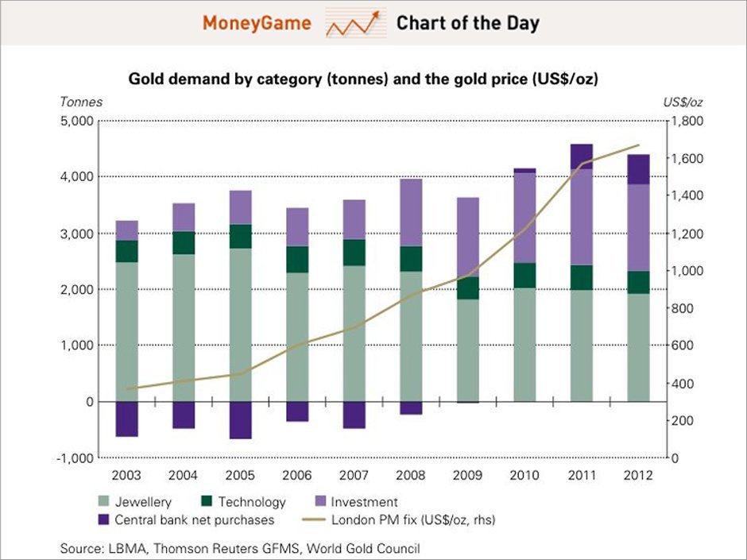Click the 2008 technology bar segment
The width and height of the screenshot is (747, 560).
411,259
